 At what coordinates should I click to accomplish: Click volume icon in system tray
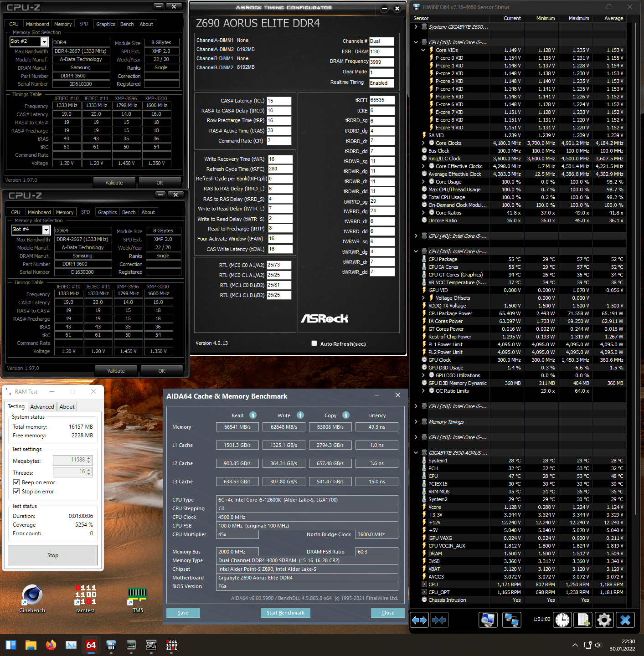point(598,645)
